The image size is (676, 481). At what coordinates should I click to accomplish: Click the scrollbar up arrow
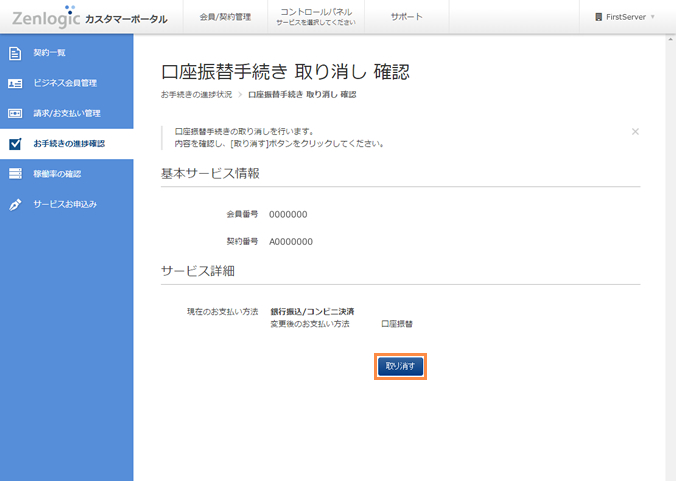pyautogui.click(x=670, y=40)
